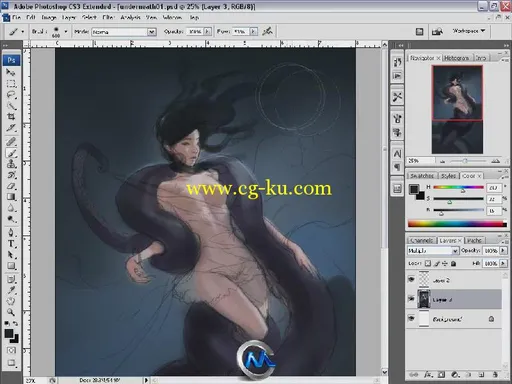The width and height of the screenshot is (512, 384).
Task: Click the foreground color swatch in toolbox
Action: coord(9,333)
